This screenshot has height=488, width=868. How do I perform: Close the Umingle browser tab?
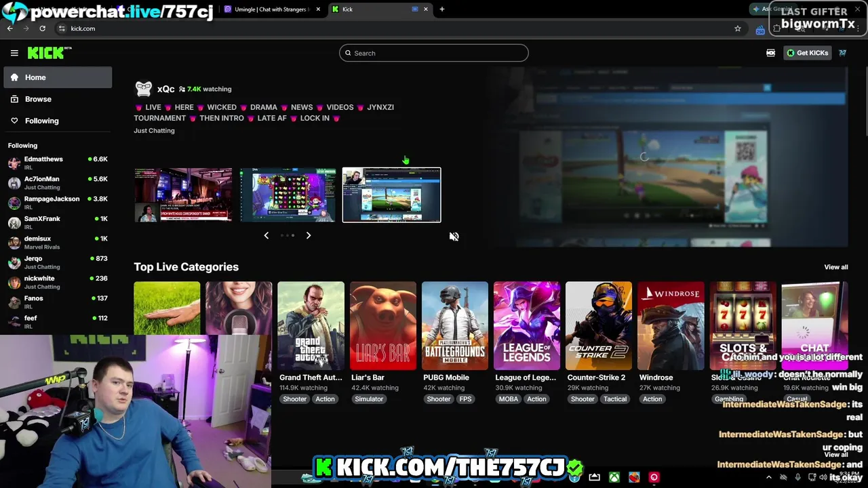(318, 9)
